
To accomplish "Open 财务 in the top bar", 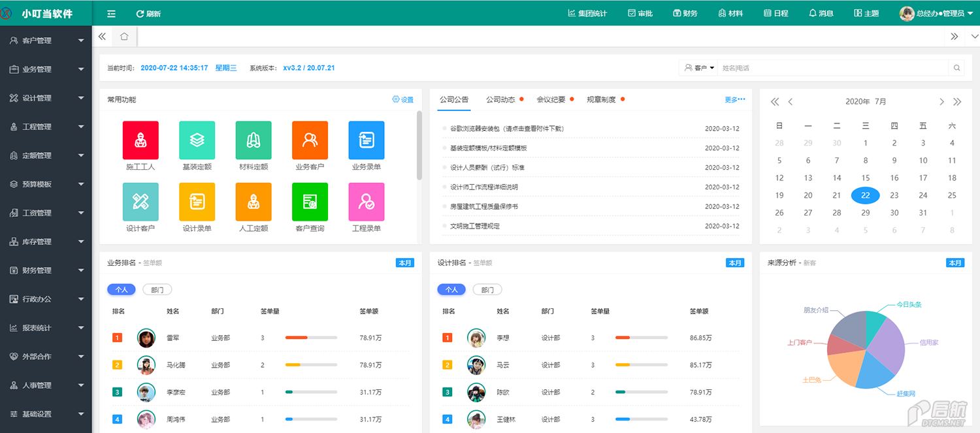I will (x=685, y=14).
